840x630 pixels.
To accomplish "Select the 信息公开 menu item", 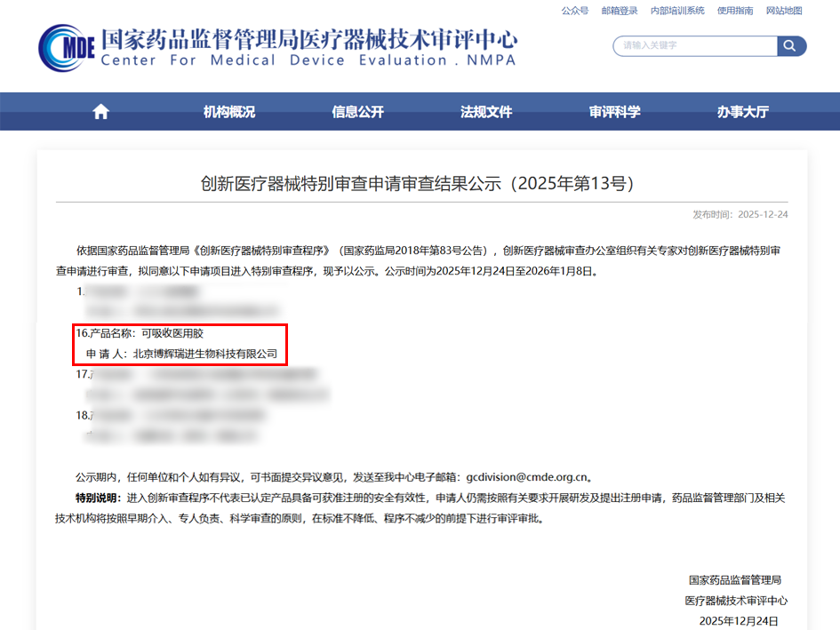I will pyautogui.click(x=357, y=112).
